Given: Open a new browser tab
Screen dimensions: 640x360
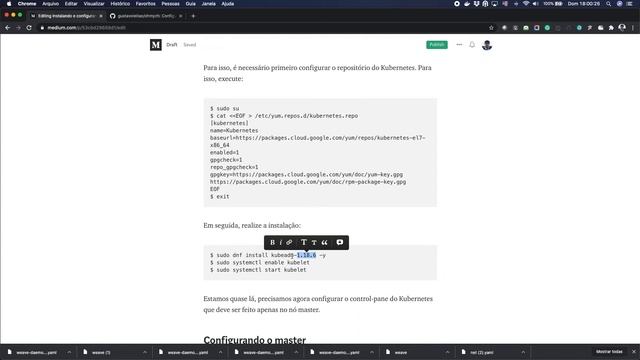Looking at the screenshot, I should (x=193, y=16).
